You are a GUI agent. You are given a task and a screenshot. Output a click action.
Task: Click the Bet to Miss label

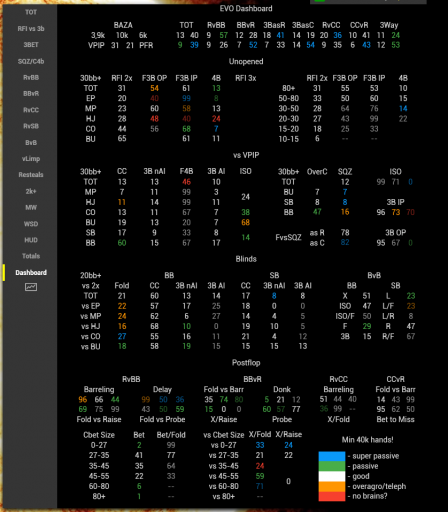point(395,420)
